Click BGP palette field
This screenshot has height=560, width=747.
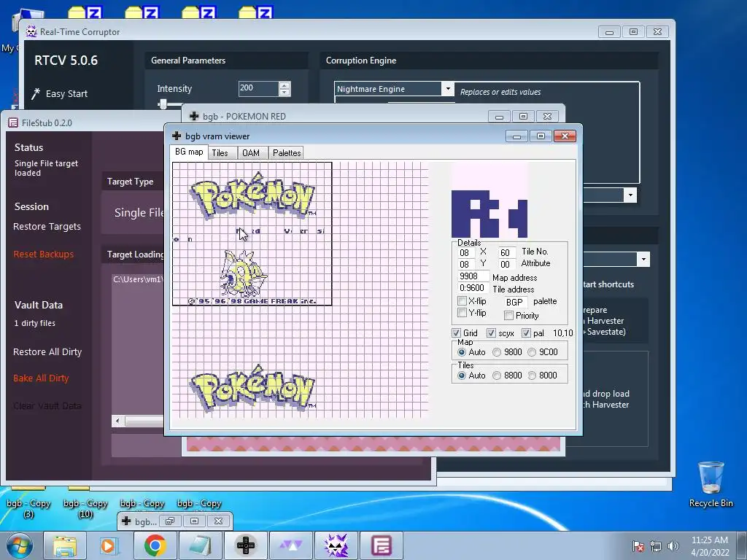[514, 302]
